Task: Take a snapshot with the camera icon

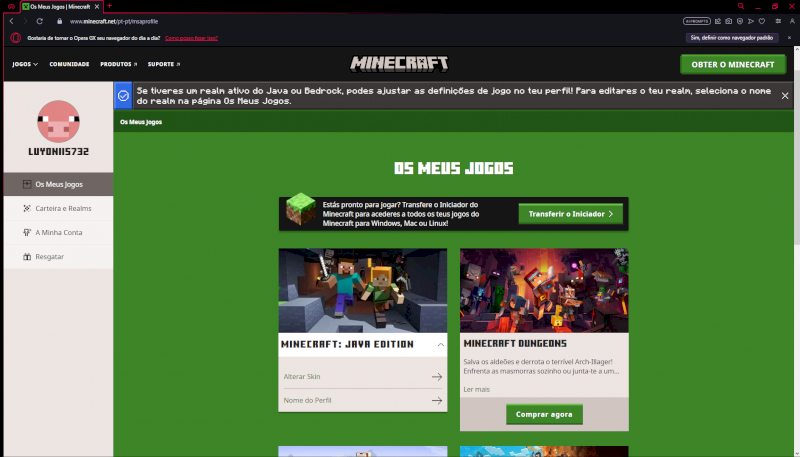Action: (x=729, y=21)
